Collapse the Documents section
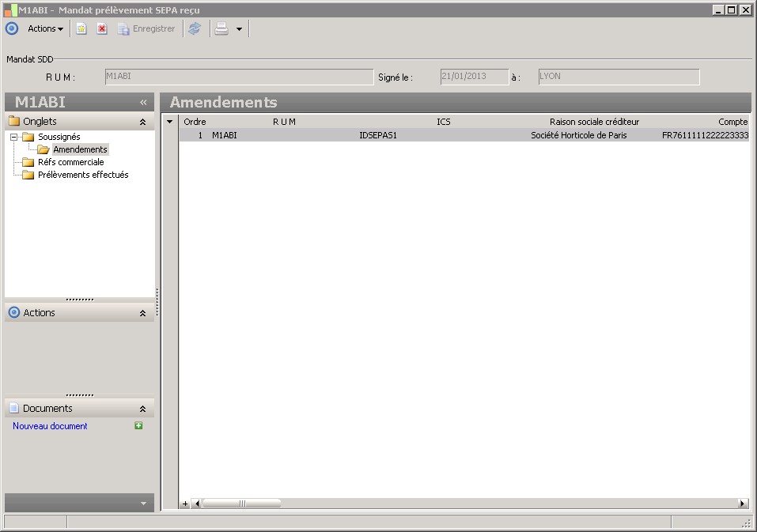Screen dimensions: 757x532 pos(143,409)
